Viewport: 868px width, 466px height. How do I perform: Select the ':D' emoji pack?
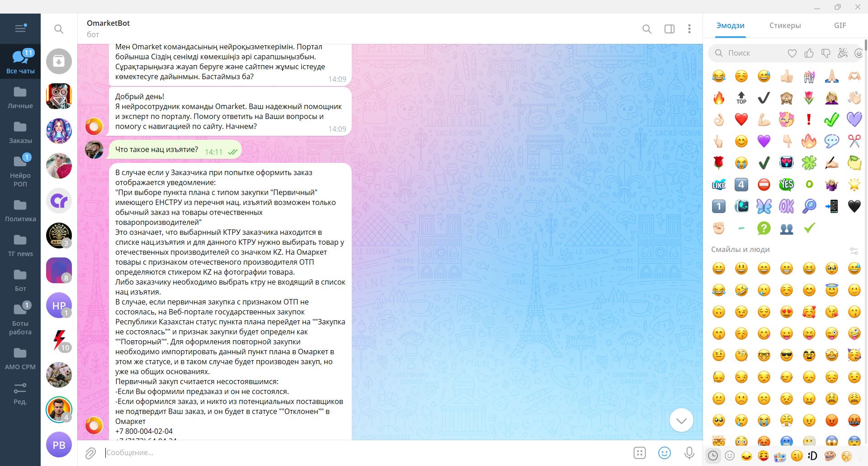pyautogui.click(x=812, y=456)
